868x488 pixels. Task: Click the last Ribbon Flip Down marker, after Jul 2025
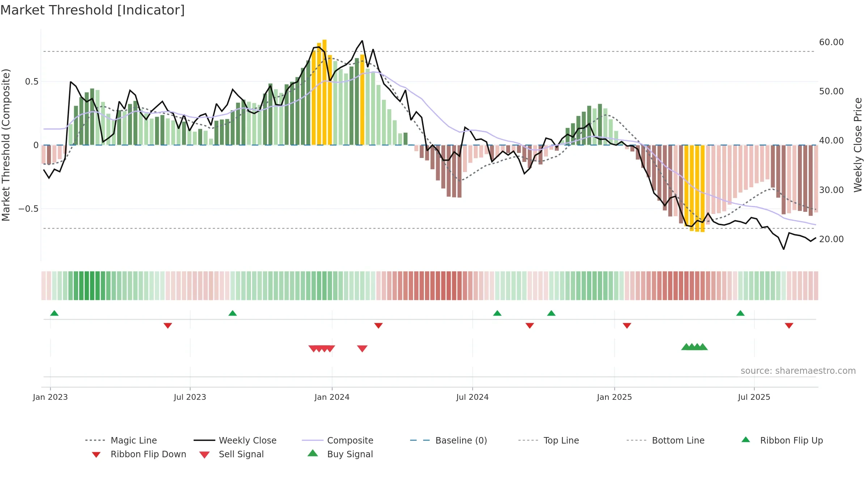click(x=789, y=326)
